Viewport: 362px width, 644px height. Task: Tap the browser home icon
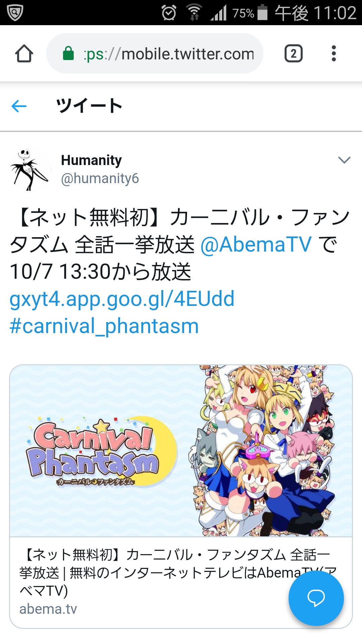coord(24,54)
